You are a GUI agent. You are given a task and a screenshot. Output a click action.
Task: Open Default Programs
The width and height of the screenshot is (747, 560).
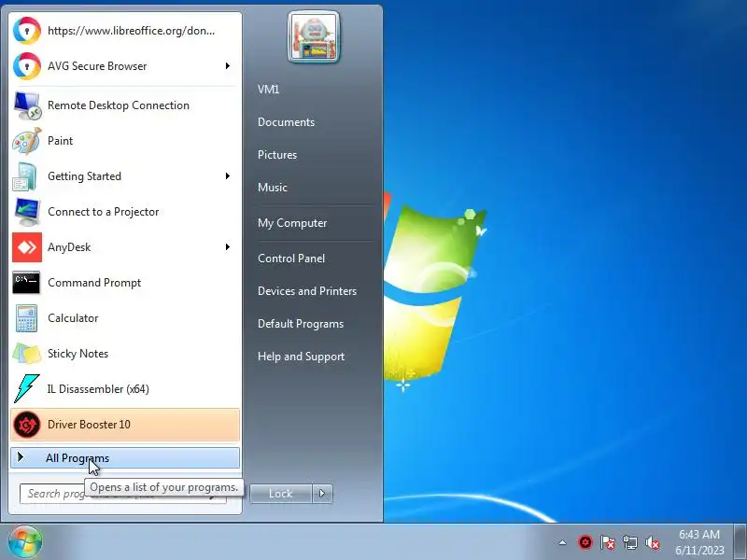[300, 324]
